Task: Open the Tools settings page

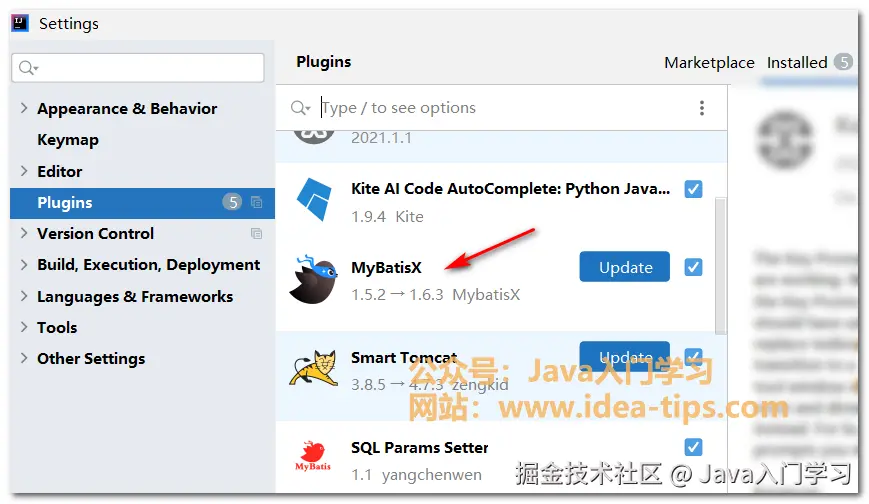Action: pyautogui.click(x=57, y=328)
